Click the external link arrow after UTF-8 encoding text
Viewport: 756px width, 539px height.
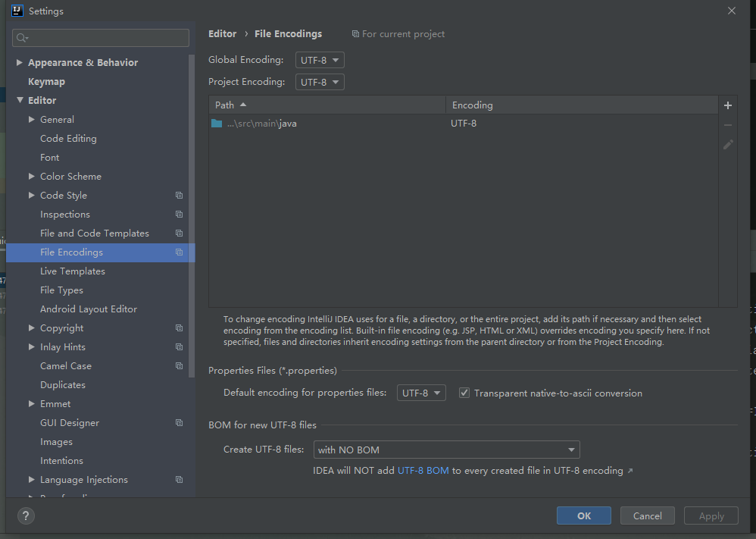tap(630, 471)
